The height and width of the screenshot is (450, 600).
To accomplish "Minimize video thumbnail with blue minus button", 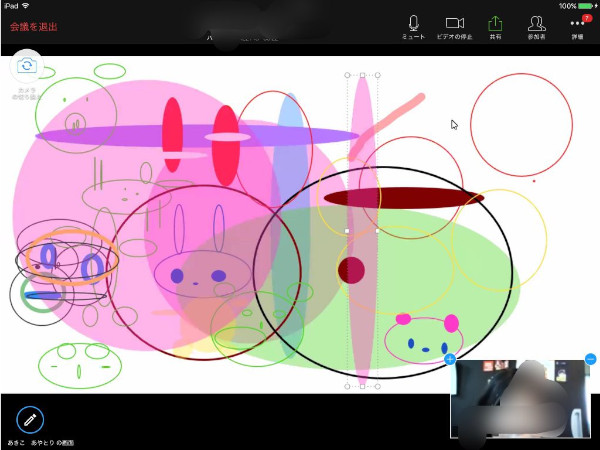I will (x=591, y=359).
